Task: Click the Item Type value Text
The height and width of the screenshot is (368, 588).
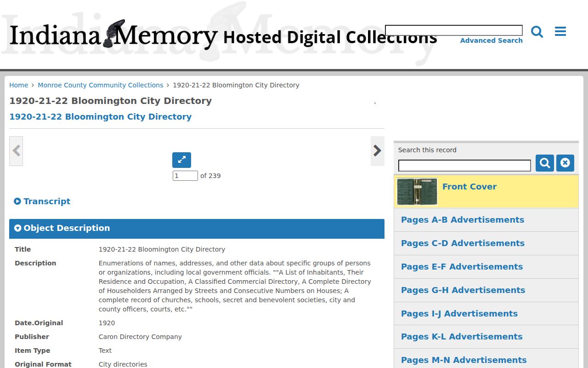Action: [105, 351]
